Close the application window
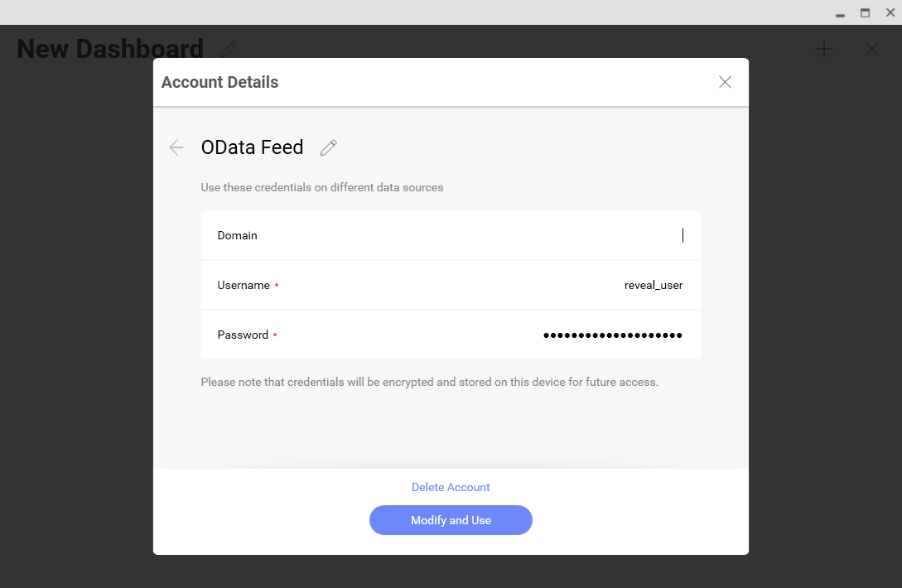The height and width of the screenshot is (588, 902). coord(890,12)
